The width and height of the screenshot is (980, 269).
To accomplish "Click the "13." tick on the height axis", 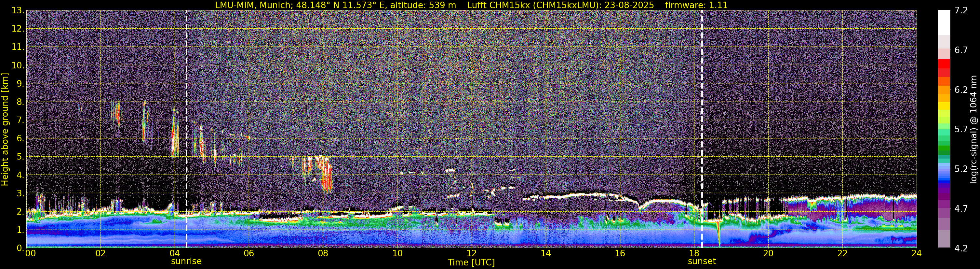I will (x=18, y=10).
